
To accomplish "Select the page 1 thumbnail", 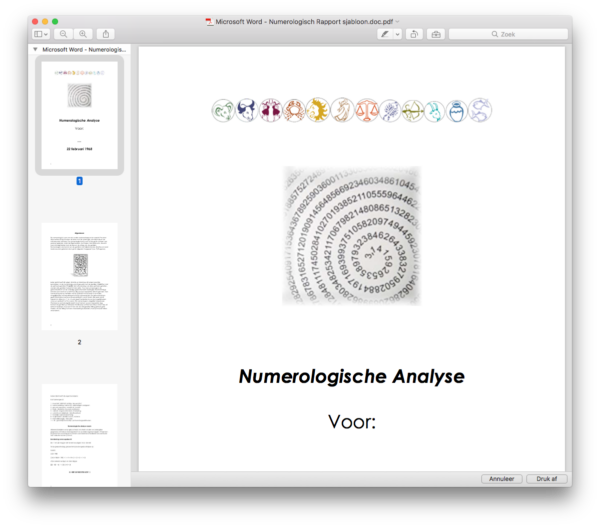I will [x=79, y=115].
